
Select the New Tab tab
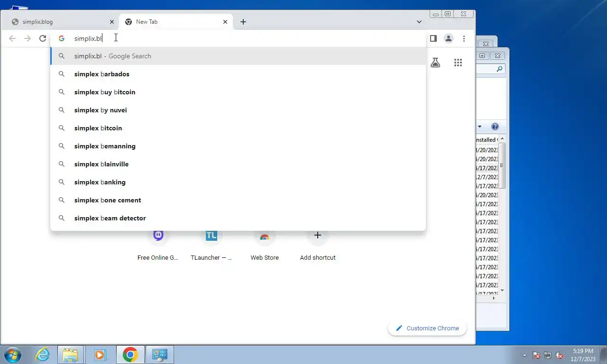click(x=175, y=22)
